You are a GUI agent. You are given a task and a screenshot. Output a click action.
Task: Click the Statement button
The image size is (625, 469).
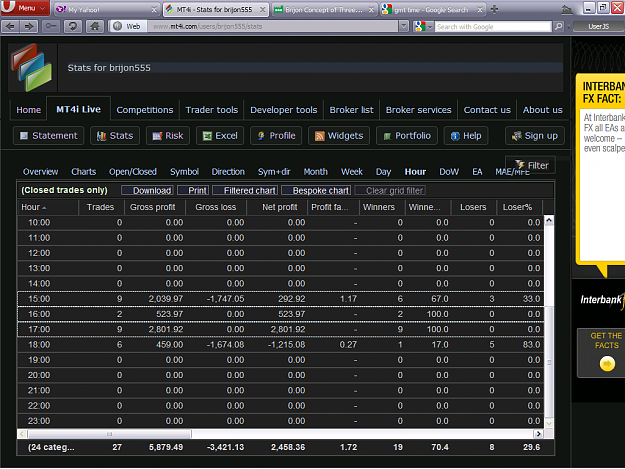pyautogui.click(x=49, y=135)
